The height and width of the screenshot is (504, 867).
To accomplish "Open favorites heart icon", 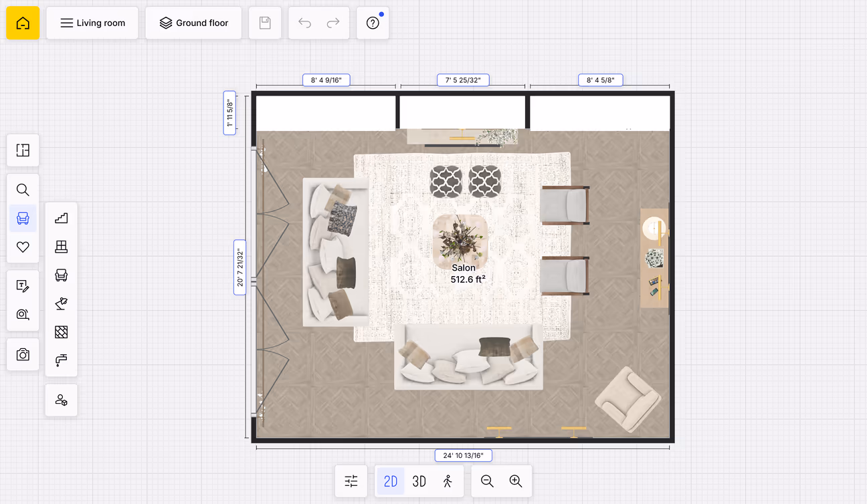I will 23,247.
